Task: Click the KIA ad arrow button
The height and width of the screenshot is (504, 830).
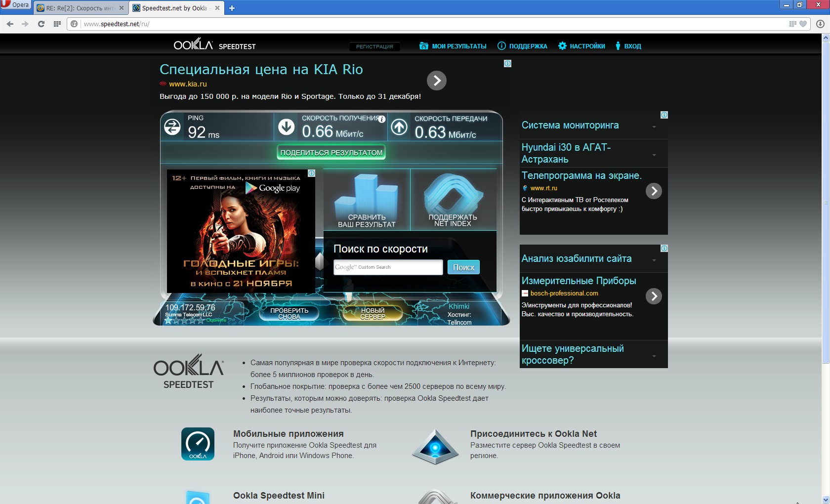Action: 437,81
